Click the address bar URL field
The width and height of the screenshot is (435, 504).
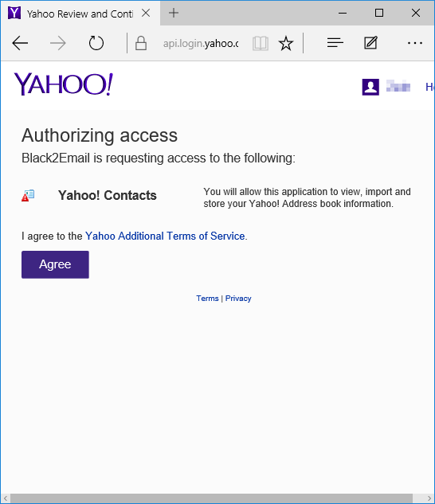click(201, 43)
